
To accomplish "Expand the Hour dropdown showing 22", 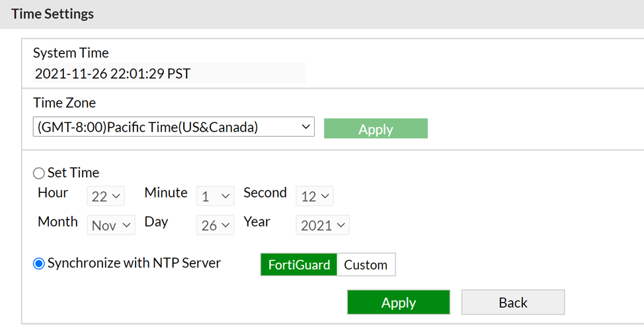I will coord(106,196).
